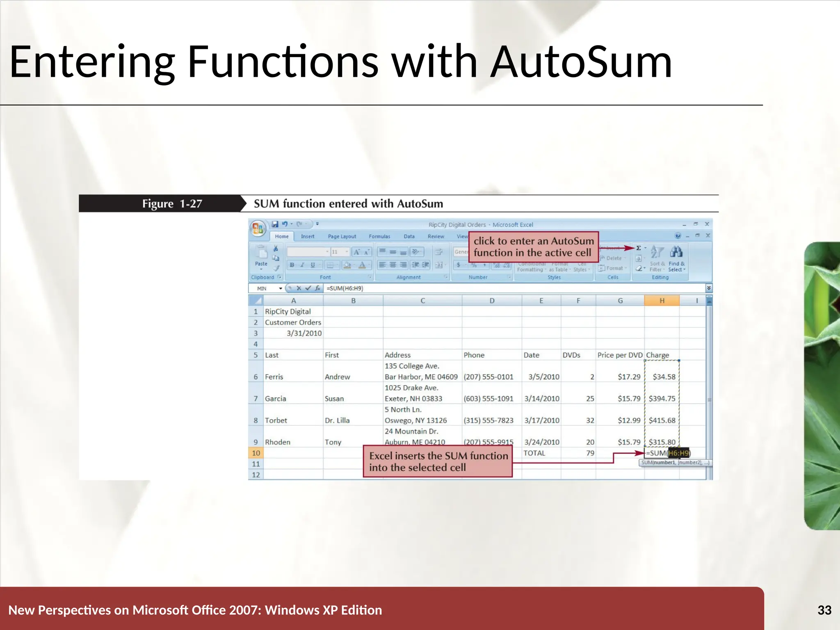
Task: Open the Alignment dialog launcher
Action: (x=445, y=277)
